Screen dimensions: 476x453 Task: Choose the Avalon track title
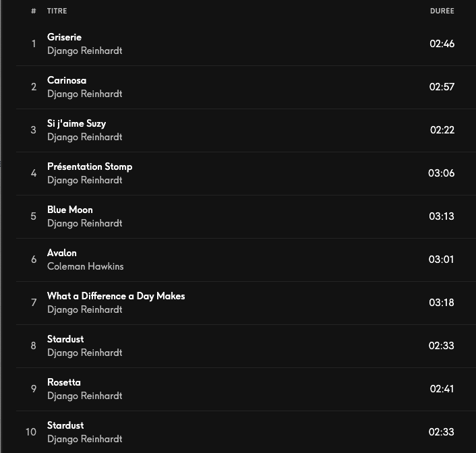[62, 253]
